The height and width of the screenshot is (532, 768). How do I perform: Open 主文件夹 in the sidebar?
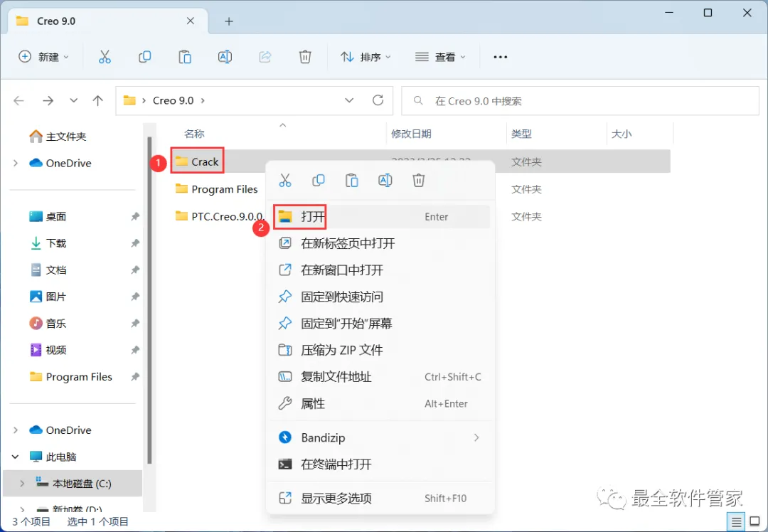click(x=58, y=137)
